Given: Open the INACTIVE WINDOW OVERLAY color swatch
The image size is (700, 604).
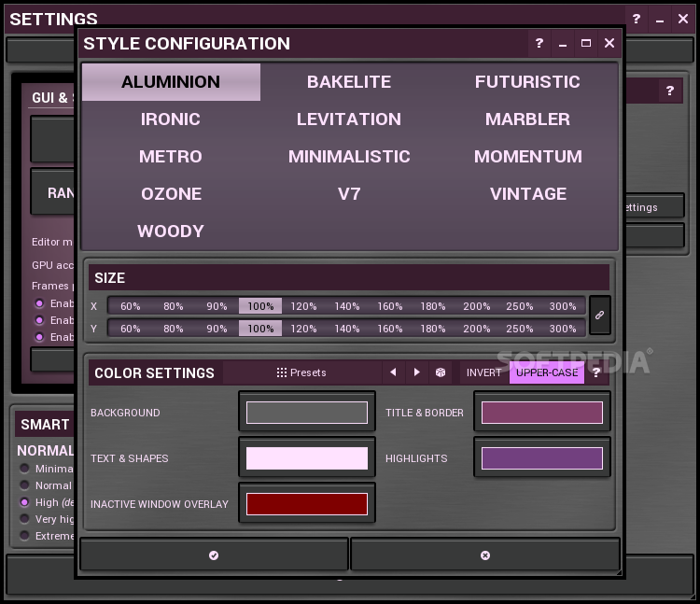Looking at the screenshot, I should [307, 503].
